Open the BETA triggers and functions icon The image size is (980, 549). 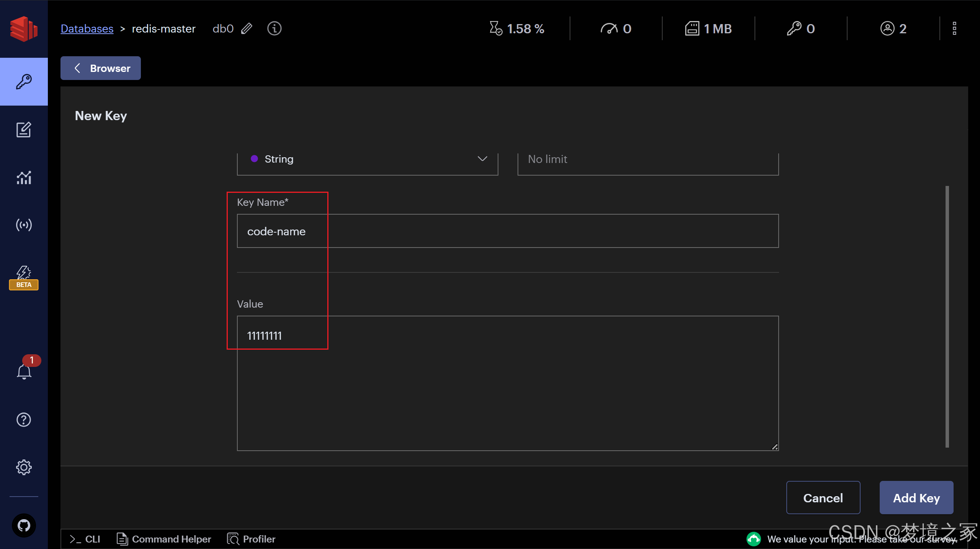pos(24,278)
